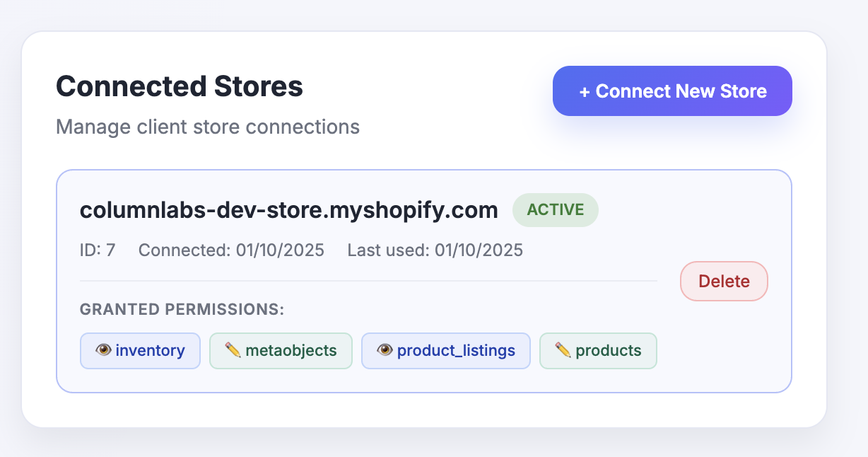Open the Connect New Store dialog
868x457 pixels.
tap(671, 91)
